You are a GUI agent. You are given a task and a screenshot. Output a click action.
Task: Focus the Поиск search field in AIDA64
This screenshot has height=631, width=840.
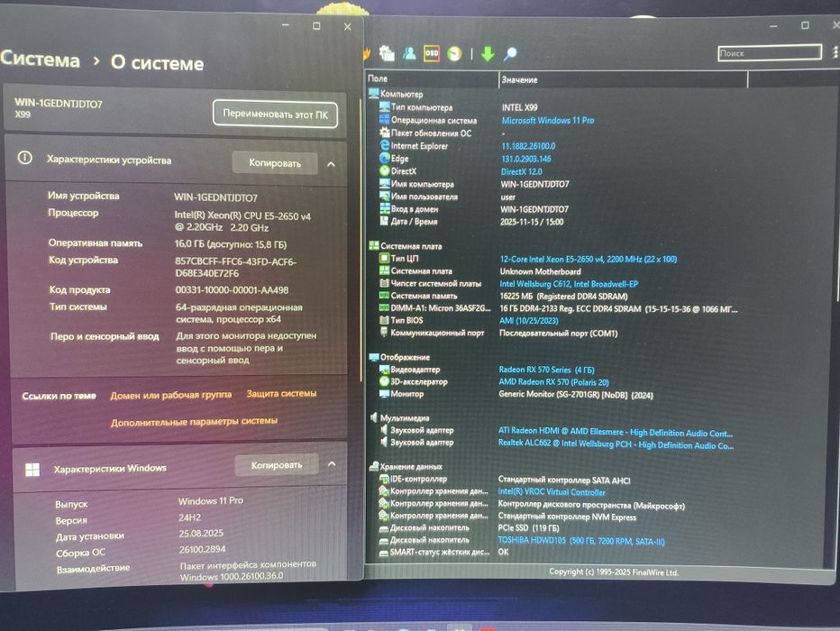(770, 52)
